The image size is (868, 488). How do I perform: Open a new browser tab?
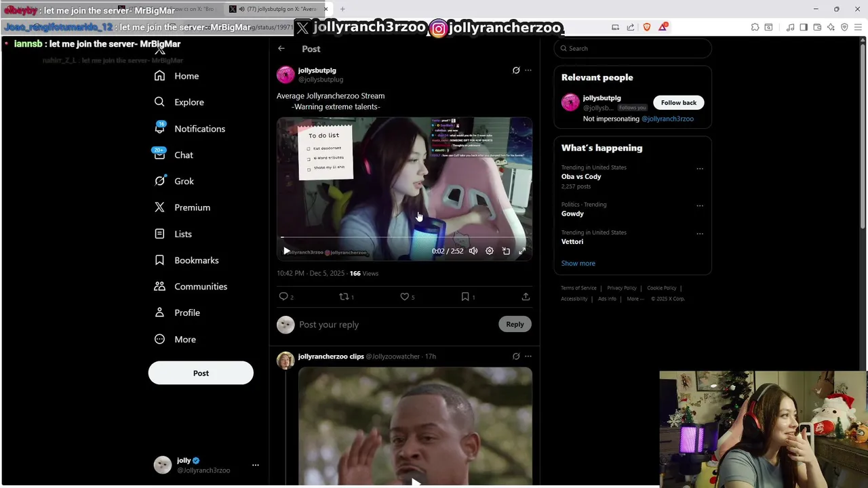coord(342,9)
